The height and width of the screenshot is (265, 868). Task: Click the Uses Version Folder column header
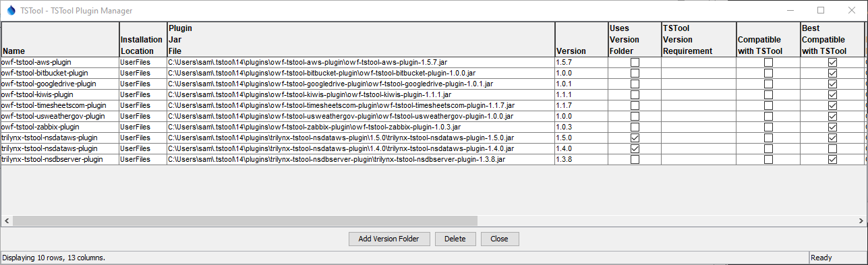pos(634,39)
